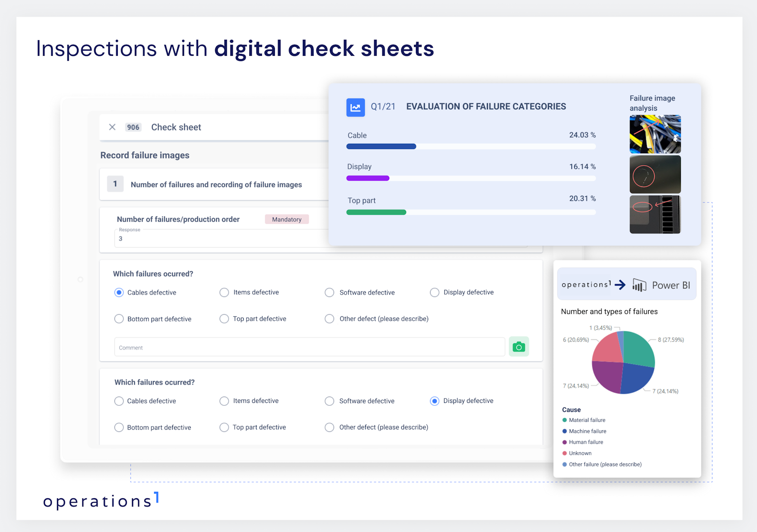Open the cables failure image thumbnail
Image resolution: width=757 pixels, height=532 pixels.
click(x=655, y=134)
